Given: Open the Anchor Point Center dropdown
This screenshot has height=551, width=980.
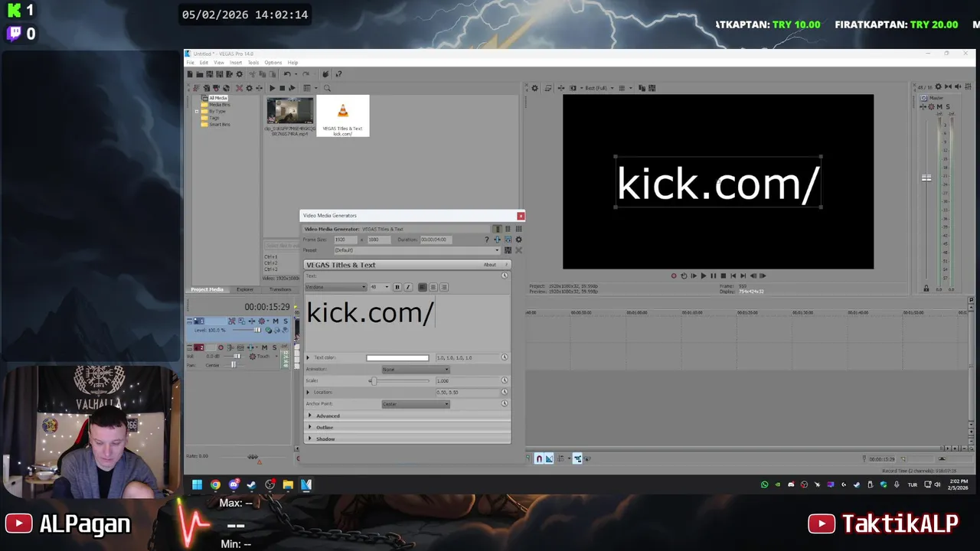Looking at the screenshot, I should tap(416, 404).
